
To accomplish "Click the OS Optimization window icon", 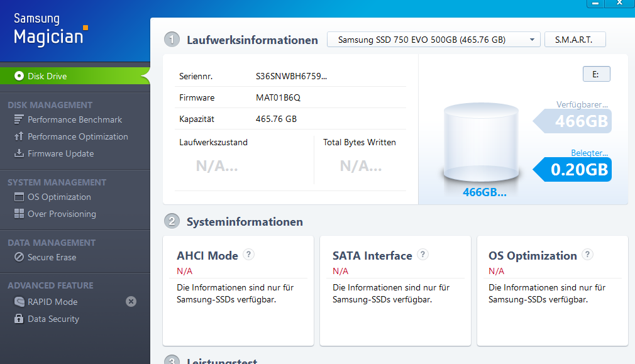I will click(x=19, y=197).
